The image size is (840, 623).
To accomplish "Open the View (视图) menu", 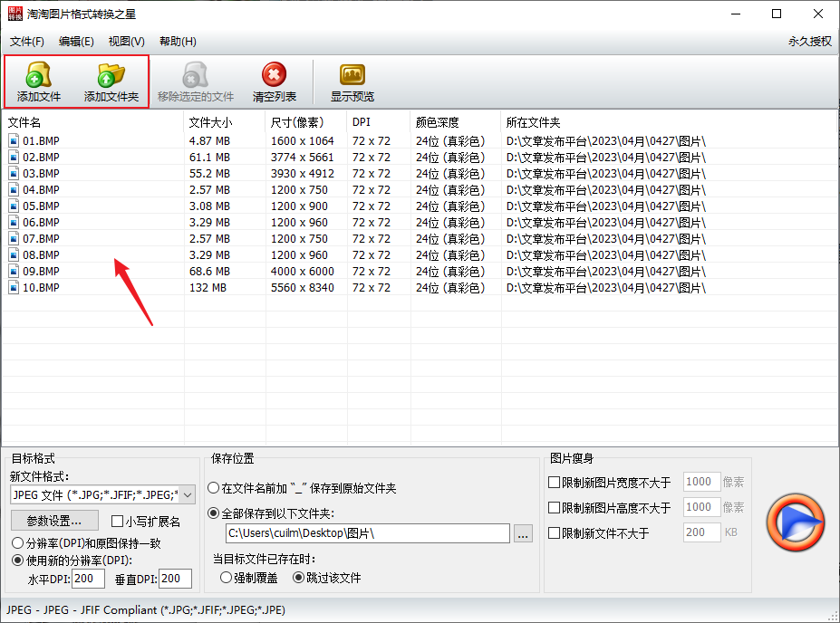I will (127, 42).
